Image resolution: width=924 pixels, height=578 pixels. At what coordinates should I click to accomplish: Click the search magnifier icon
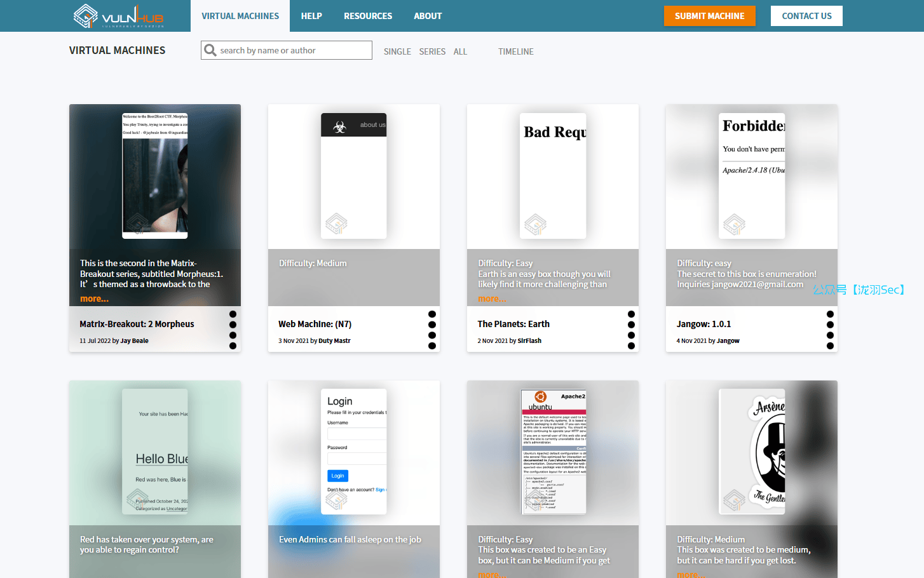(x=210, y=50)
